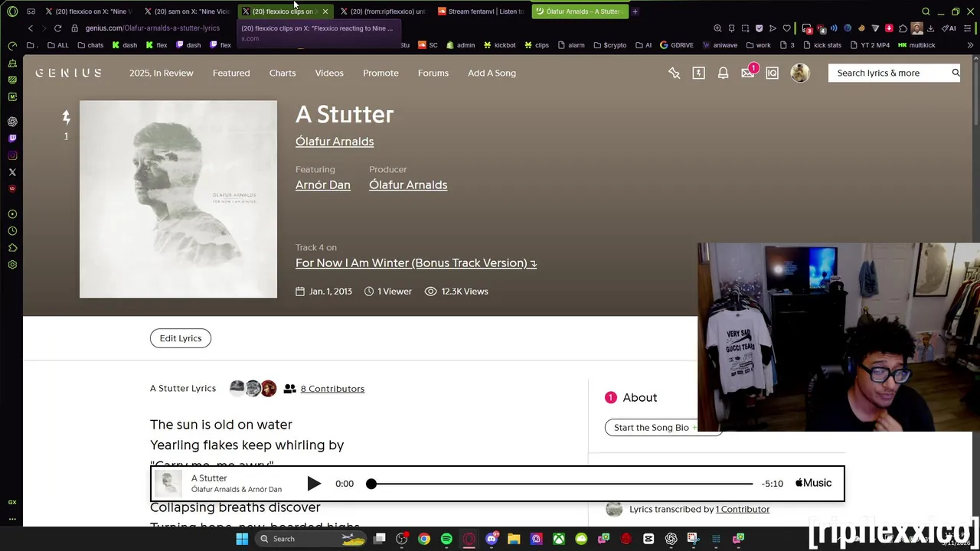Screen dimensions: 980x551
Task: Open extensions icon in Opera sidebar
Action: (x=12, y=248)
